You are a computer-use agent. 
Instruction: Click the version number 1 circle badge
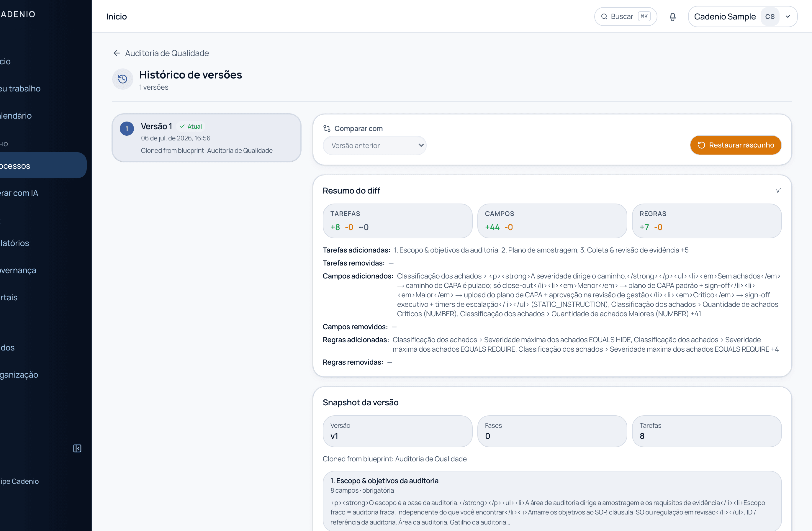127,129
